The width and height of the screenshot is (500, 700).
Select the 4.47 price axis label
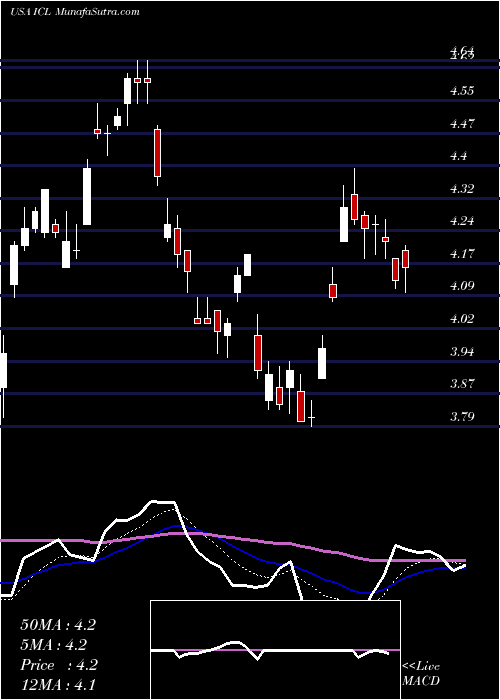[x=462, y=124]
